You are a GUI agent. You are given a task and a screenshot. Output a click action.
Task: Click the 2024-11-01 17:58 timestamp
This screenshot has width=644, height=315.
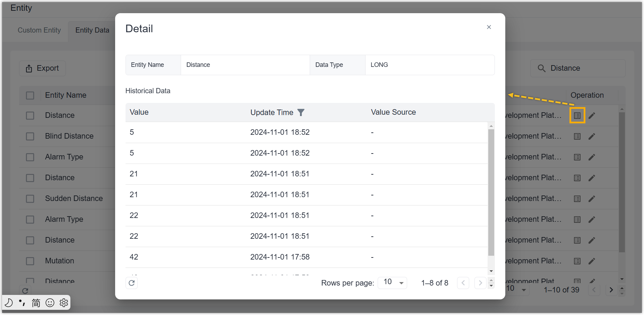tap(280, 257)
